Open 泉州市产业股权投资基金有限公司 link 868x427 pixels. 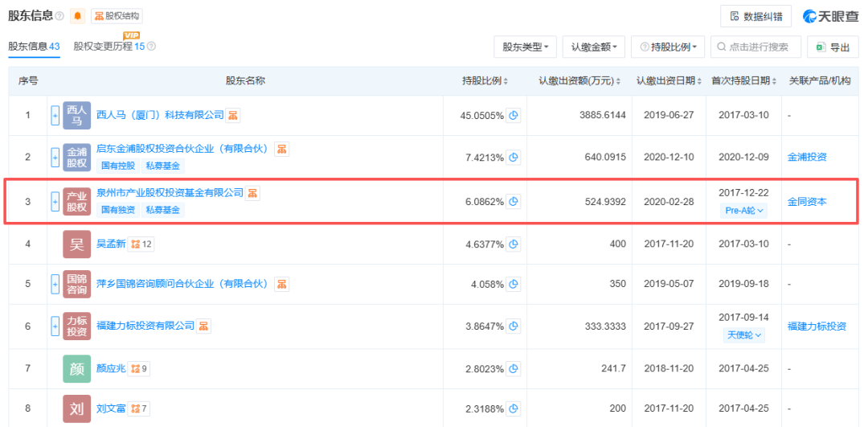pos(170,193)
